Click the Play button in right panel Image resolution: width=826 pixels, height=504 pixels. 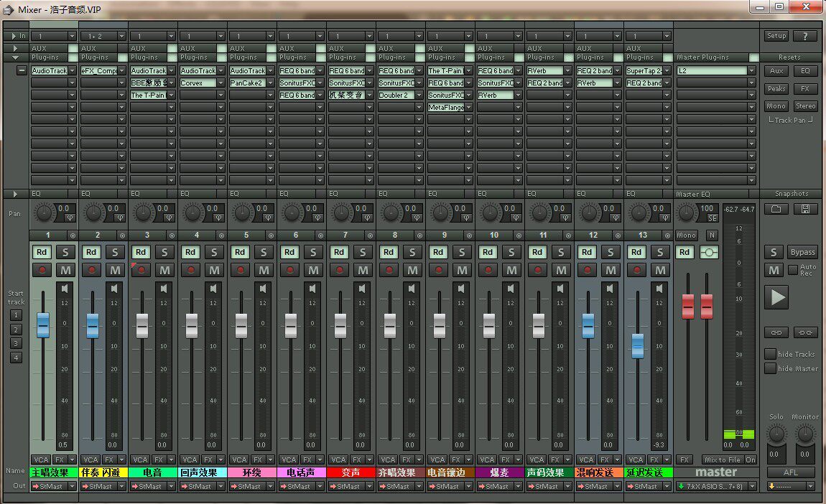[776, 297]
